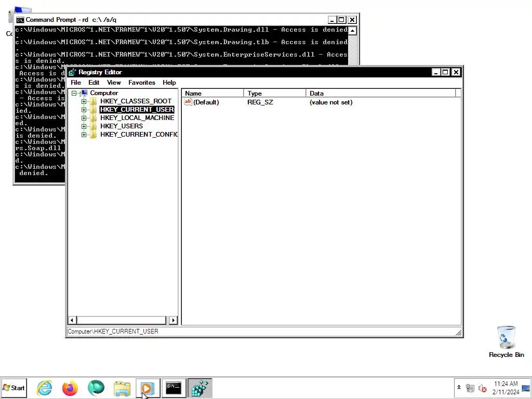Viewport: 532px width, 399px height.
Task: Sort values by Name column header
Action: [212, 94]
